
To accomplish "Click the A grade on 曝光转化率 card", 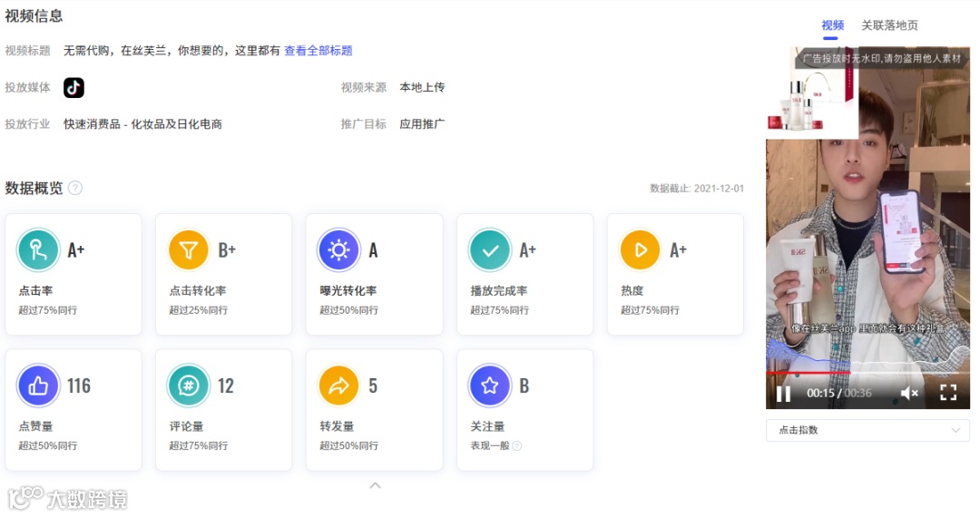I will [373, 250].
